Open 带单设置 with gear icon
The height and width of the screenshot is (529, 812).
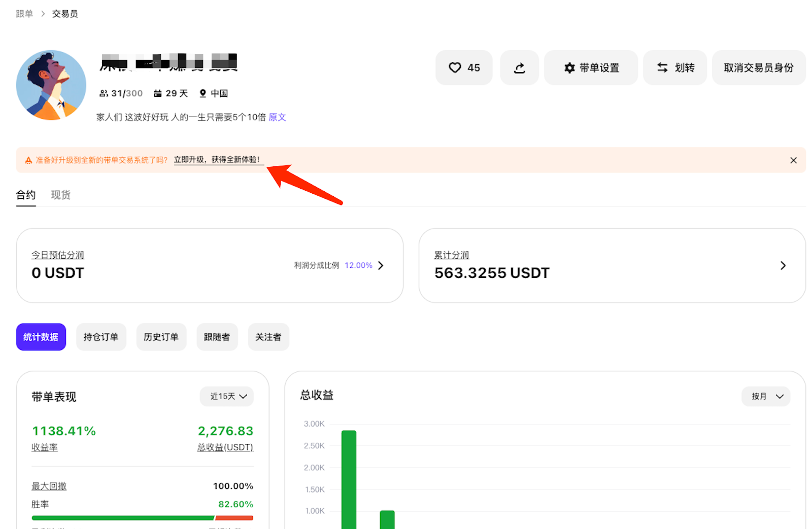point(591,67)
